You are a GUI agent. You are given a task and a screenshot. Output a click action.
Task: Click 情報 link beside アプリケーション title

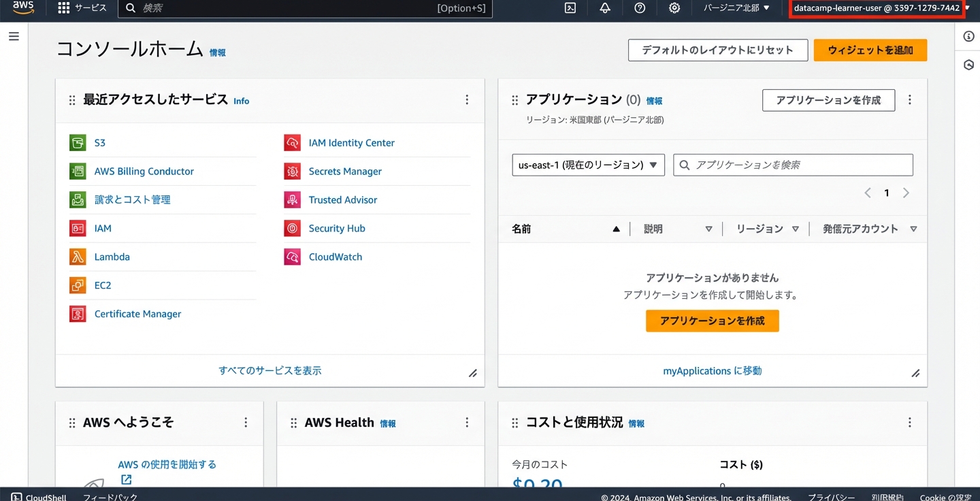(654, 101)
